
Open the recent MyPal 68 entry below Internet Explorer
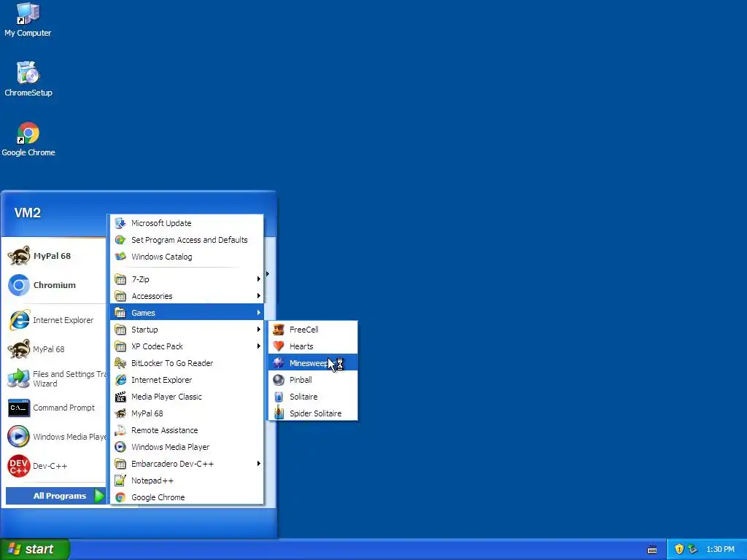53,349
